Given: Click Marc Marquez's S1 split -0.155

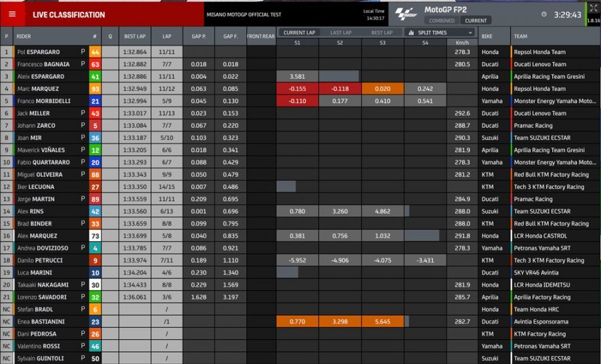Looking at the screenshot, I should coord(297,89).
